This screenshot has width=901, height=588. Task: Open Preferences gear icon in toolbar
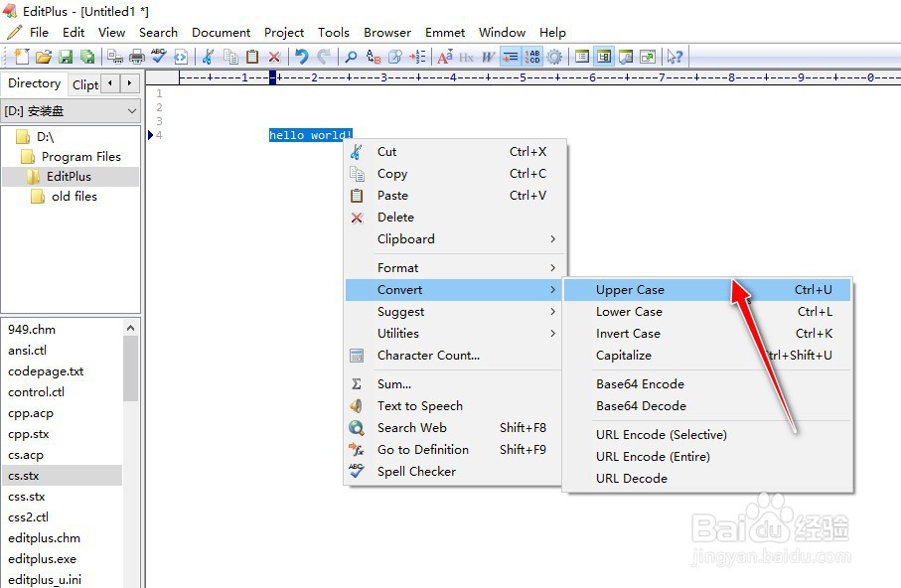[x=554, y=57]
